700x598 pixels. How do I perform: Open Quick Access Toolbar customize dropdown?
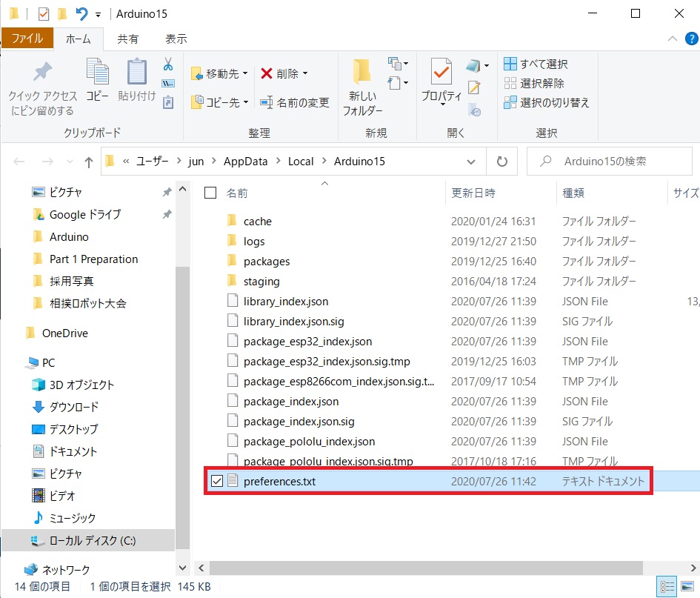[99, 15]
